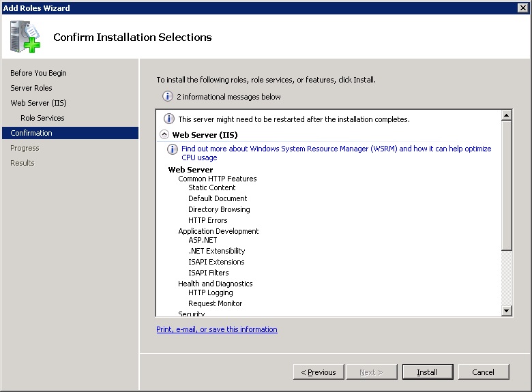Cancel the Add Roles Wizard
Image resolution: width=532 pixels, height=392 pixels.
tap(483, 372)
